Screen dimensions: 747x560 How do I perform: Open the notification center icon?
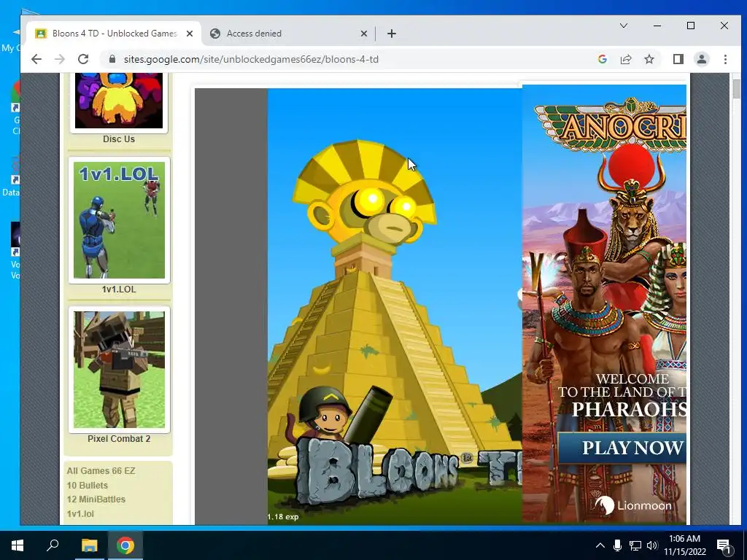coord(724,545)
